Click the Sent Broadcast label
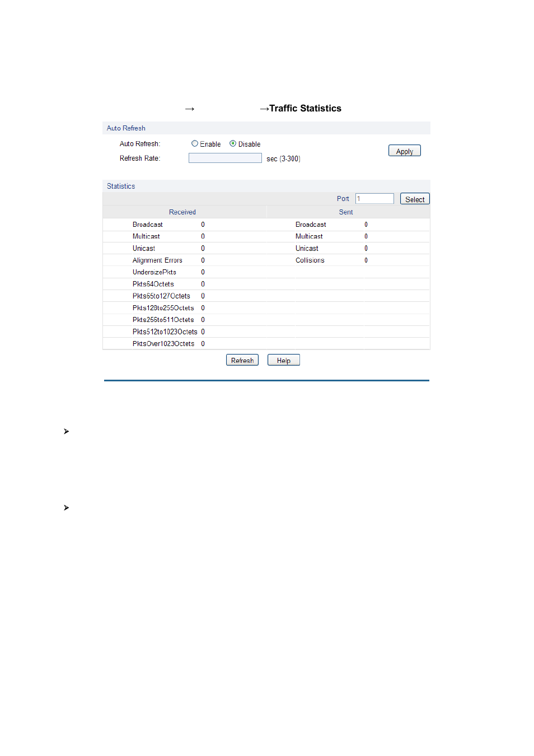Viewport: 534px width, 756px height. (311, 225)
